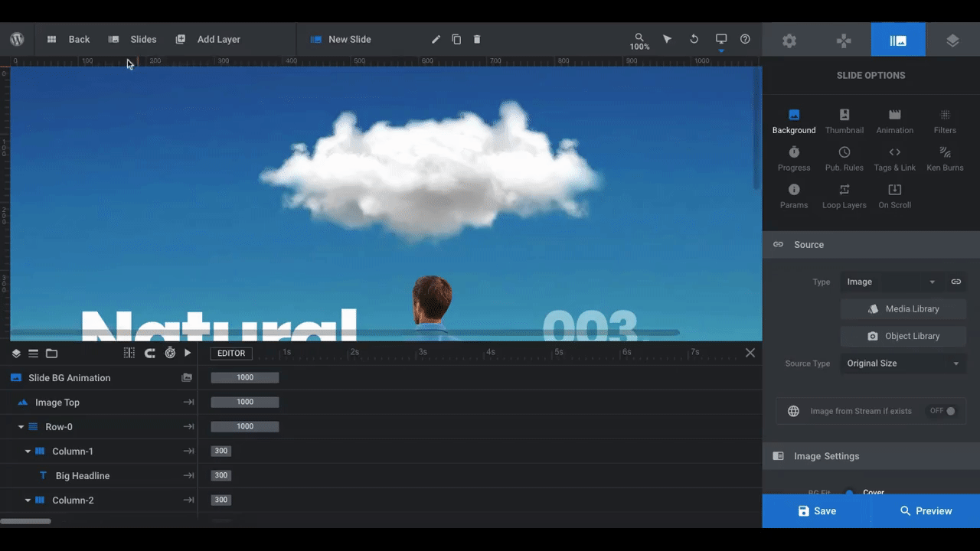
Task: Open the Tags & Link options
Action: [x=895, y=159]
